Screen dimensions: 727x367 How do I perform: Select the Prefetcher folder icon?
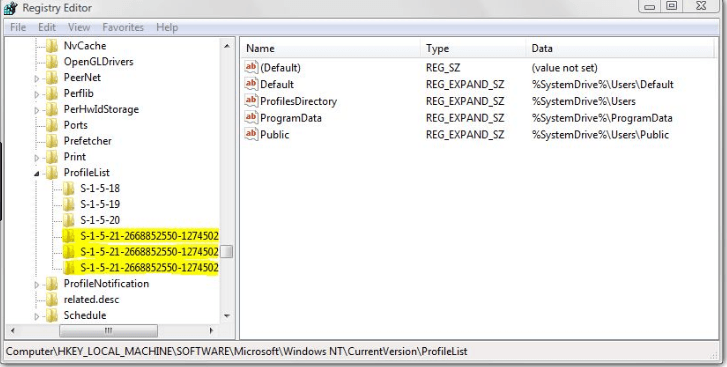(x=52, y=141)
